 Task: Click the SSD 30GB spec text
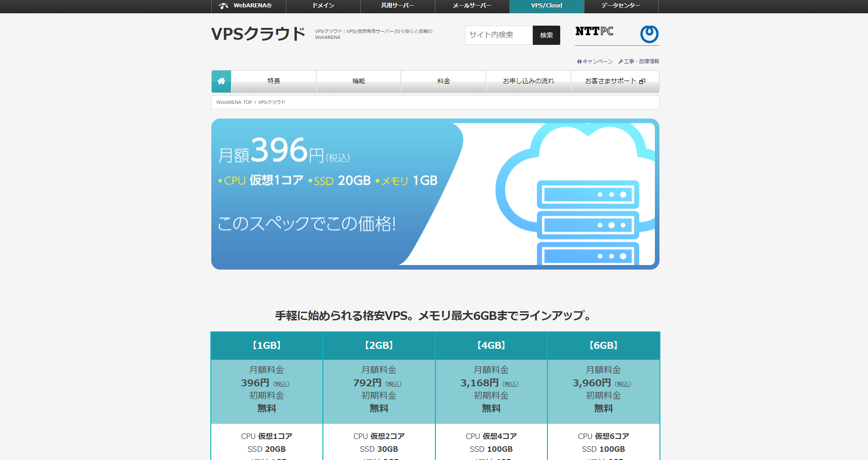pos(379,449)
